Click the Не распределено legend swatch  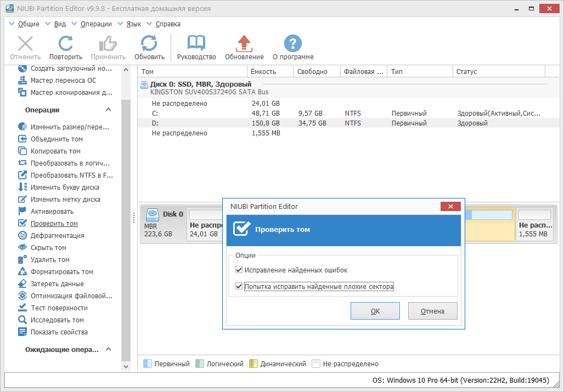(x=316, y=363)
